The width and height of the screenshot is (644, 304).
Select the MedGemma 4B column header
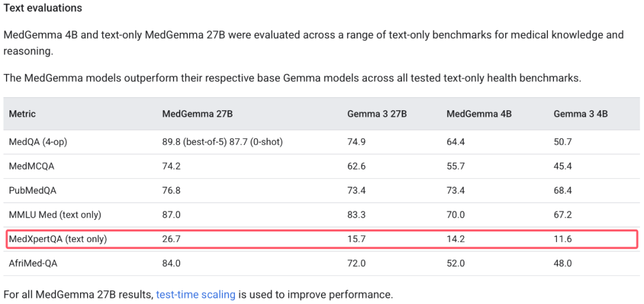pyautogui.click(x=479, y=114)
